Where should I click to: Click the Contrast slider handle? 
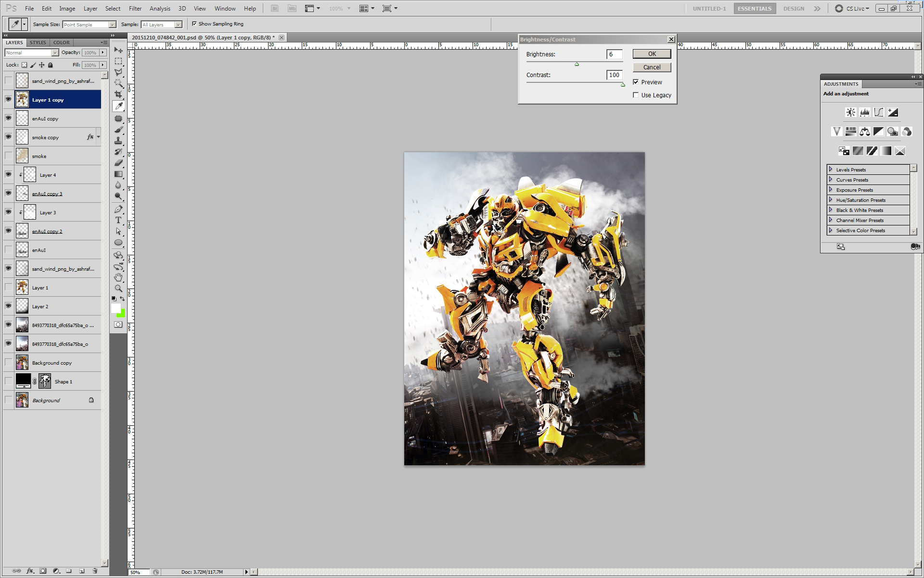pos(623,85)
